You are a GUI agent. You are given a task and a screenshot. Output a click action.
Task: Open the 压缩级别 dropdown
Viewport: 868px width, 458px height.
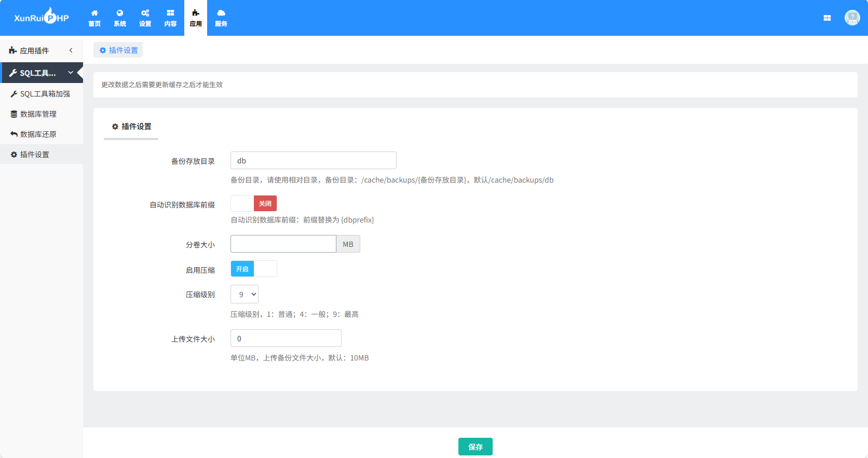click(245, 294)
